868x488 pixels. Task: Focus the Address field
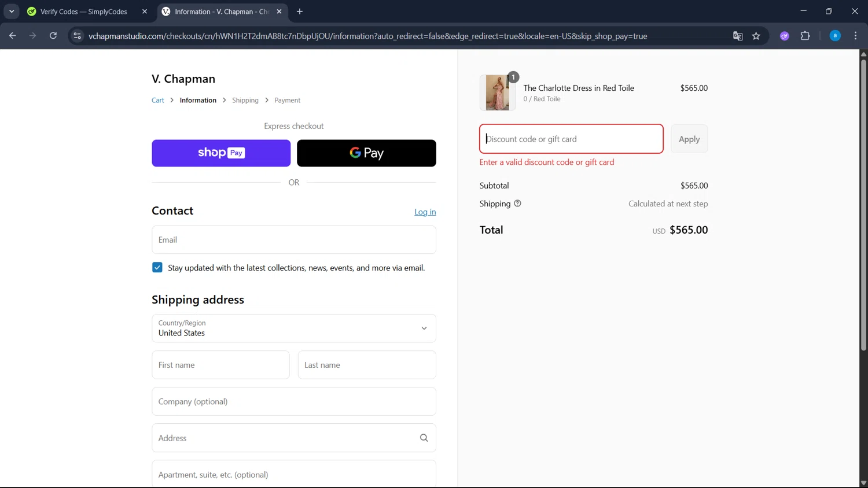point(294,438)
